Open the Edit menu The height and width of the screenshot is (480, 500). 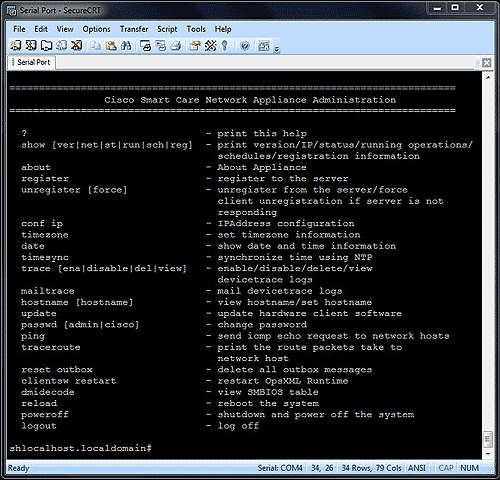[41, 29]
